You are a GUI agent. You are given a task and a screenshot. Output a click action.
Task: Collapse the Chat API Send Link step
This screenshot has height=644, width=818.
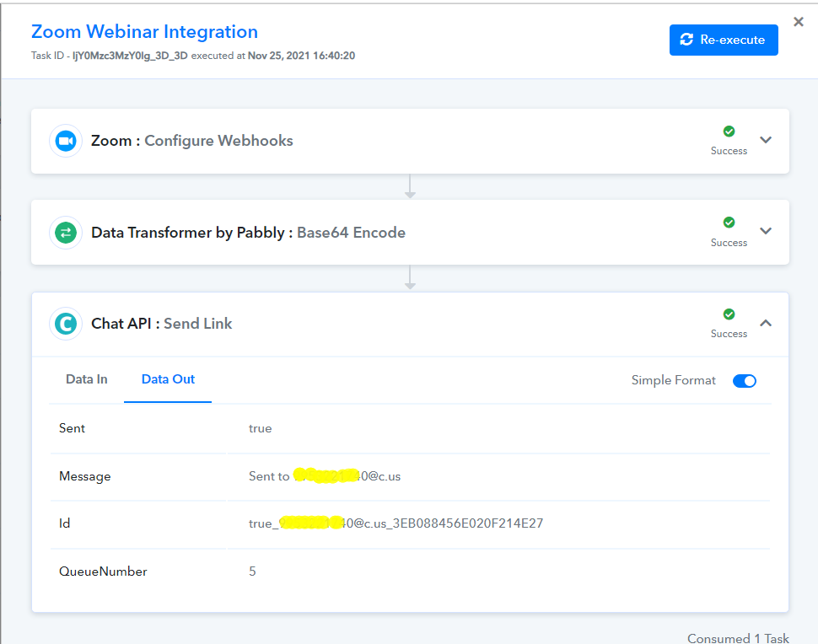[766, 323]
